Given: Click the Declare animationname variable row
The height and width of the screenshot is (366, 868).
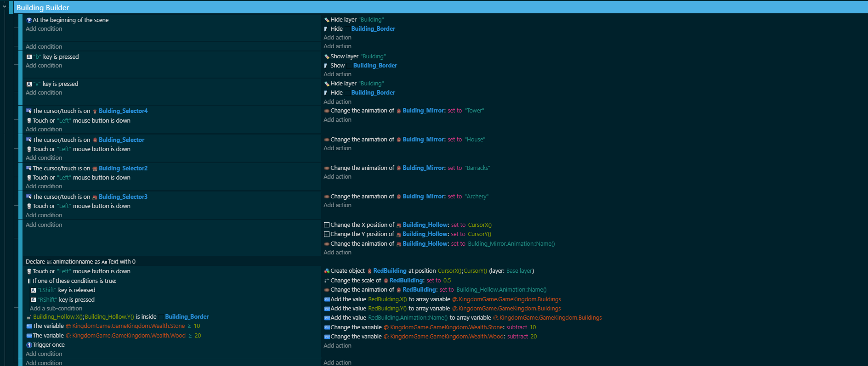Looking at the screenshot, I should point(80,262).
